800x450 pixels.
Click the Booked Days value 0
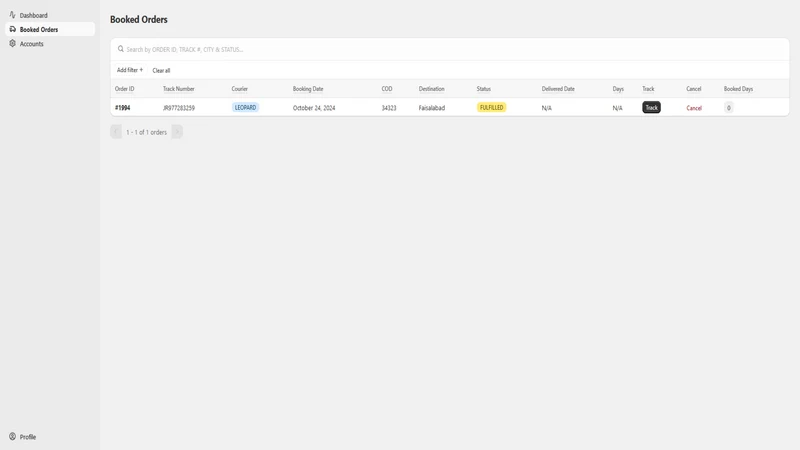729,108
